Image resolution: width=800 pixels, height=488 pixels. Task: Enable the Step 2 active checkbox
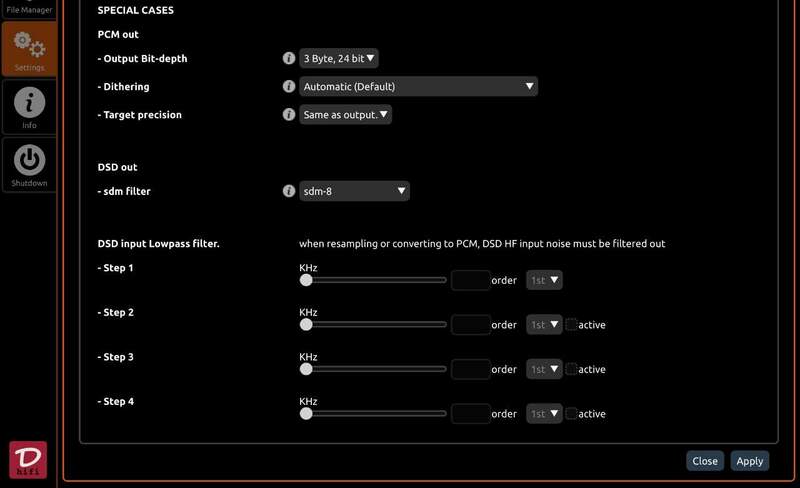(571, 324)
